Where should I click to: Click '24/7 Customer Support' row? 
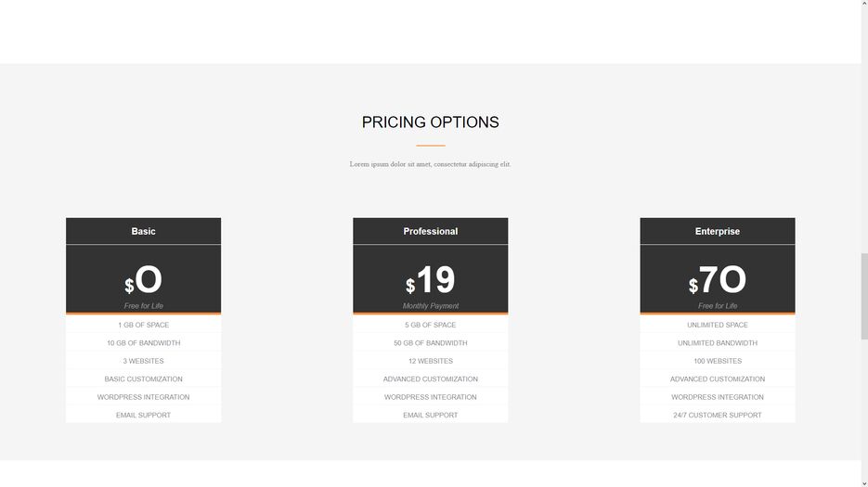[718, 415]
